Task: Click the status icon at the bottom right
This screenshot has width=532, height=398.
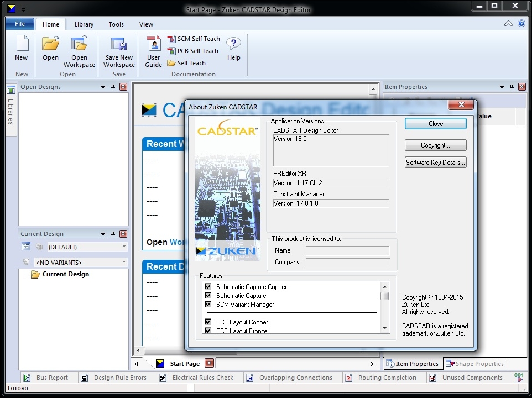Action: [519, 378]
